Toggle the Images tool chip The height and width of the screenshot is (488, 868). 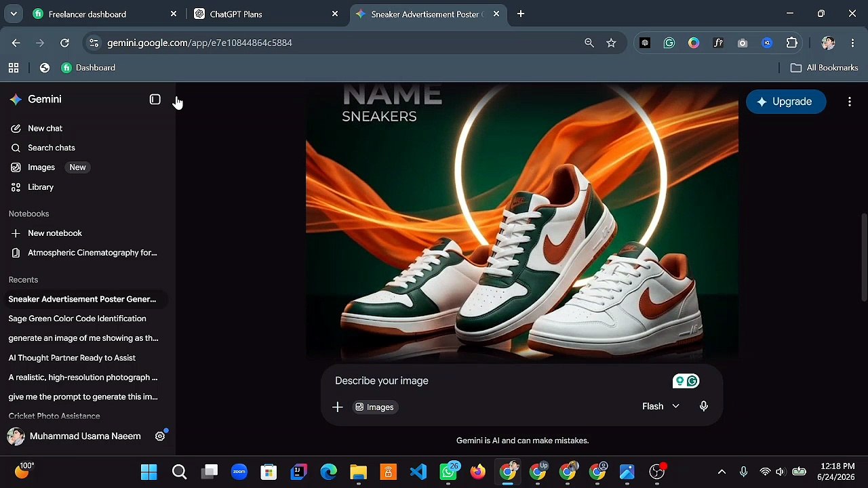pyautogui.click(x=375, y=407)
